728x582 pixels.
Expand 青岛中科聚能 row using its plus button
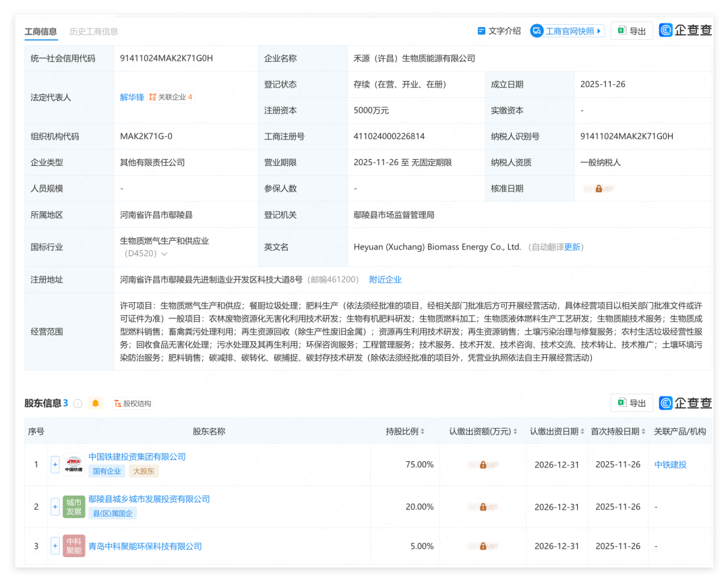pos(55,546)
